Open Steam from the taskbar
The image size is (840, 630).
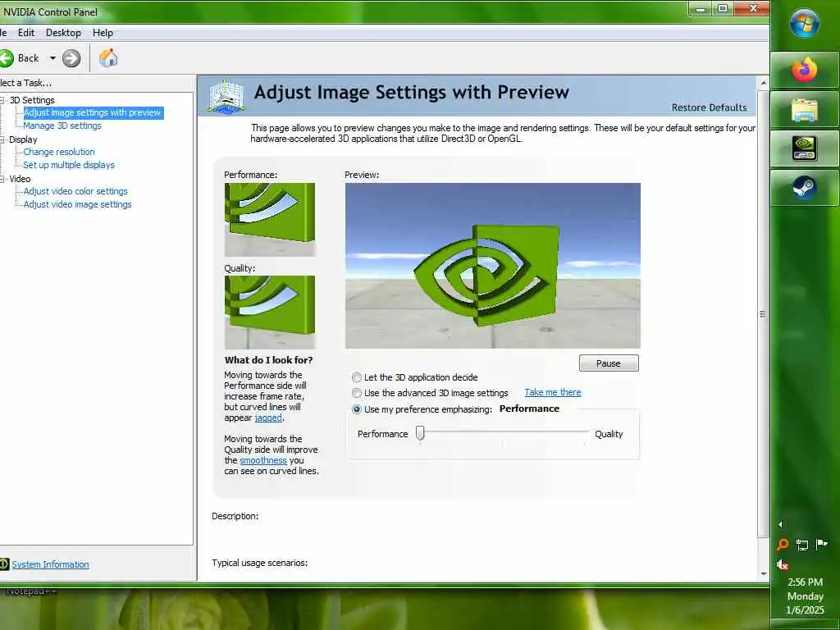tap(805, 188)
